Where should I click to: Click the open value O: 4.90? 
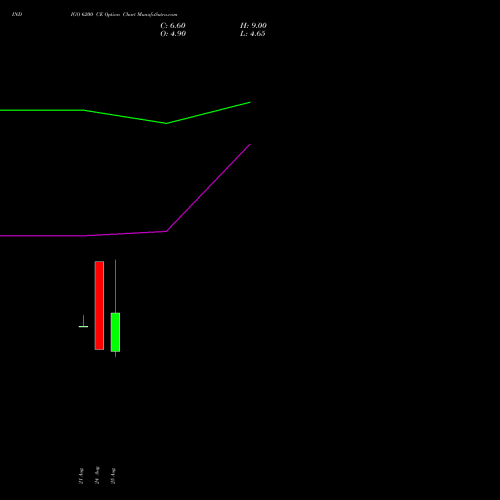point(173,34)
